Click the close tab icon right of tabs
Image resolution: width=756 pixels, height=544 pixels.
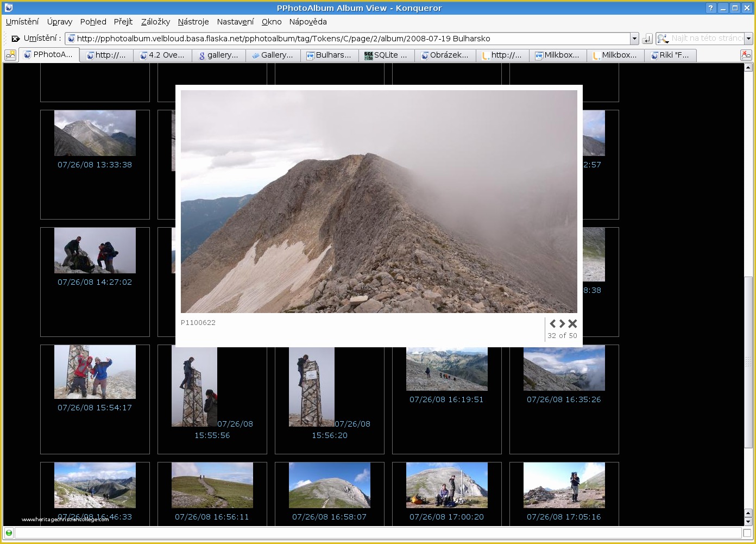pos(746,55)
